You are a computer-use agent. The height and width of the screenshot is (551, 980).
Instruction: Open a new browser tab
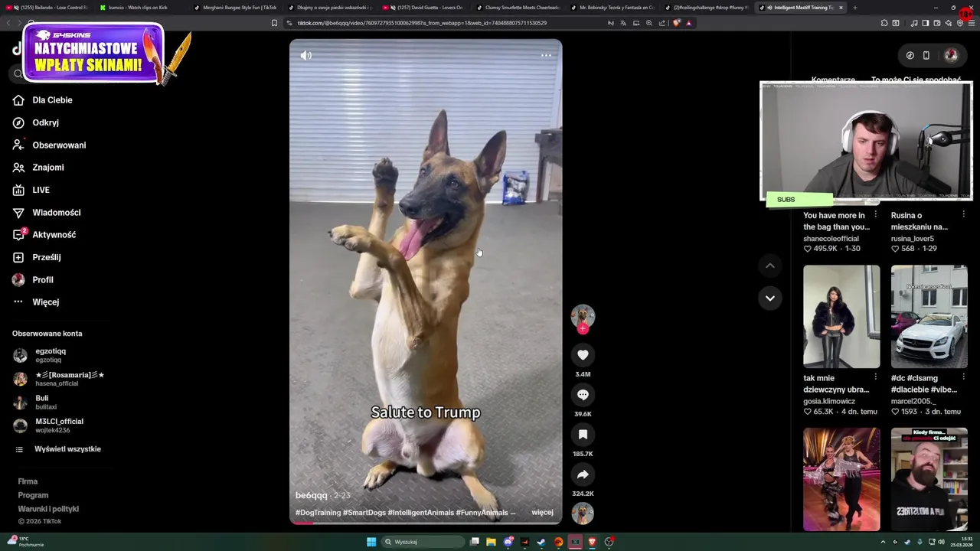[x=854, y=8]
